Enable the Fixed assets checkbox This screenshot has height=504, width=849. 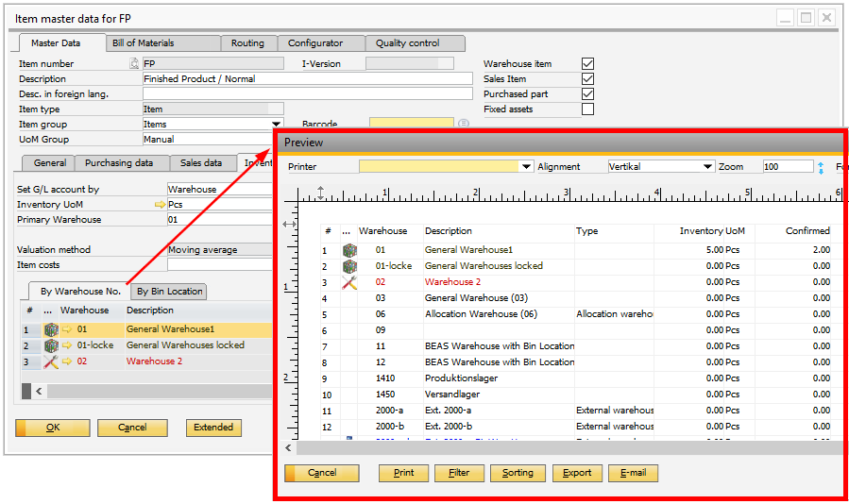coord(587,109)
